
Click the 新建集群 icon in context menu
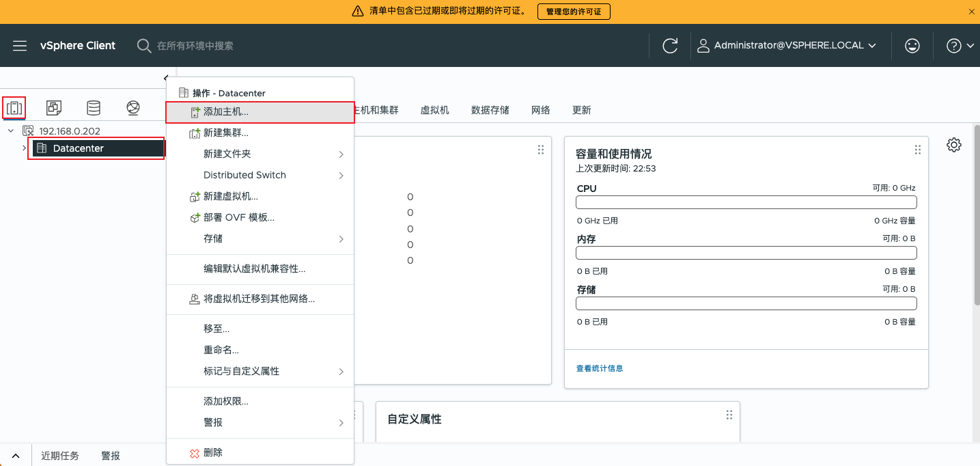[195, 133]
